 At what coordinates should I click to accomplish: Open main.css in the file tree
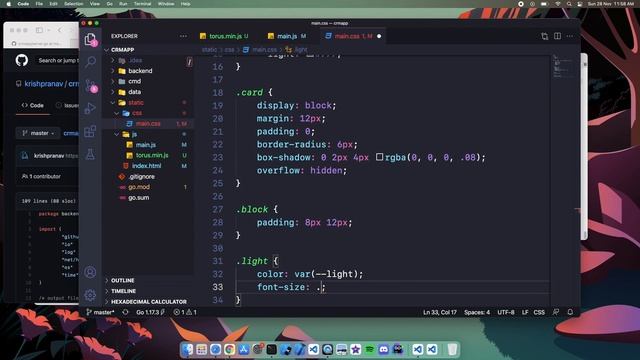(149, 124)
